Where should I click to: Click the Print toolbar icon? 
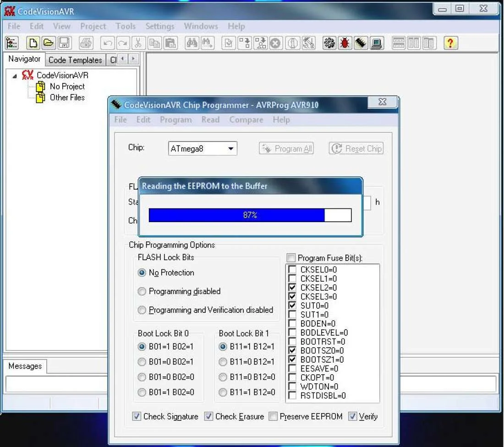(86, 43)
